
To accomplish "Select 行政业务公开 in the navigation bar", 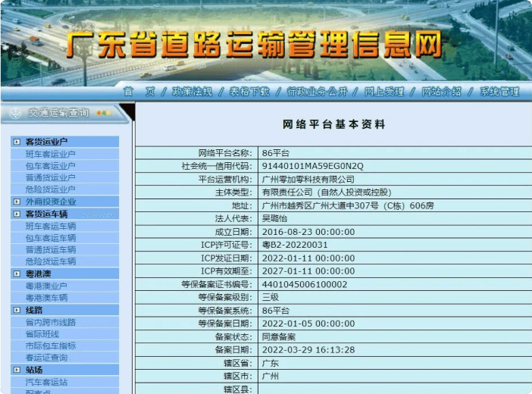I will [317, 92].
